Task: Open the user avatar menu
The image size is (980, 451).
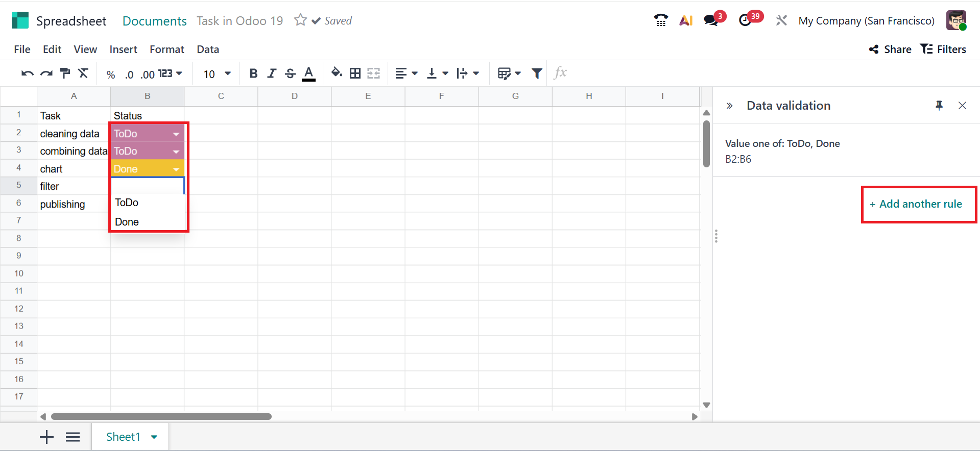Action: (x=956, y=20)
